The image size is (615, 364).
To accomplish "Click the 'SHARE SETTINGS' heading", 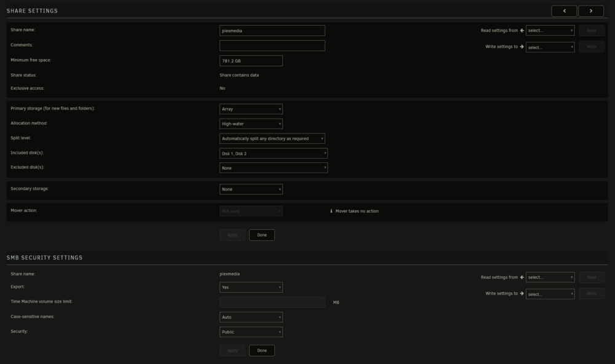I will 32,11.
